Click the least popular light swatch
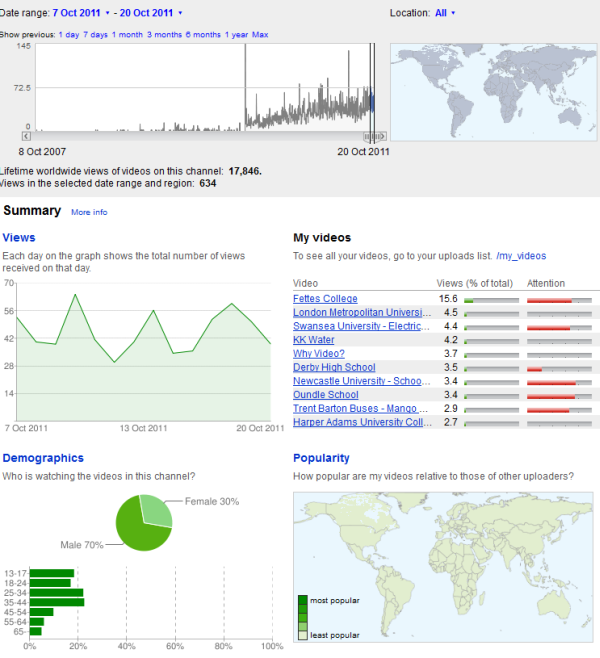 point(303,635)
